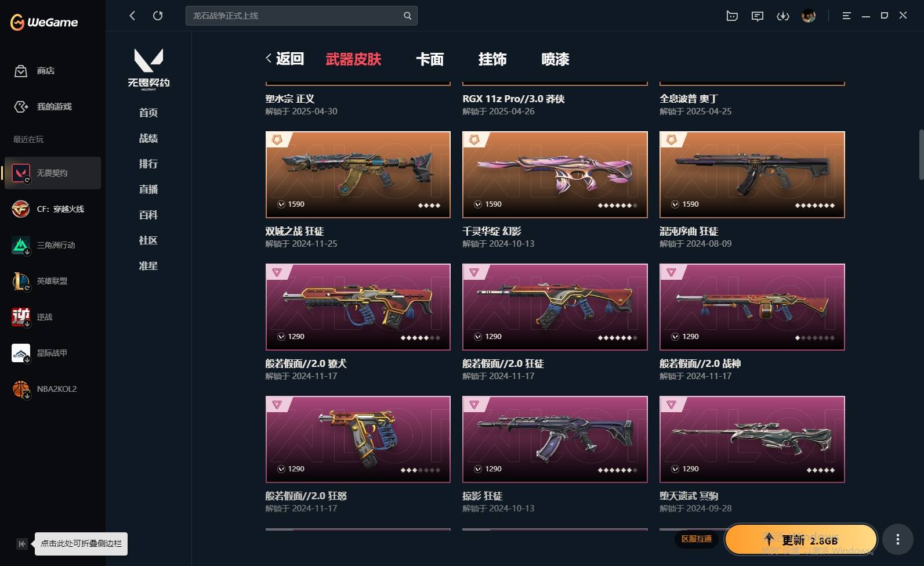Switch to the 卡面 tab
The image size is (924, 566).
click(430, 59)
